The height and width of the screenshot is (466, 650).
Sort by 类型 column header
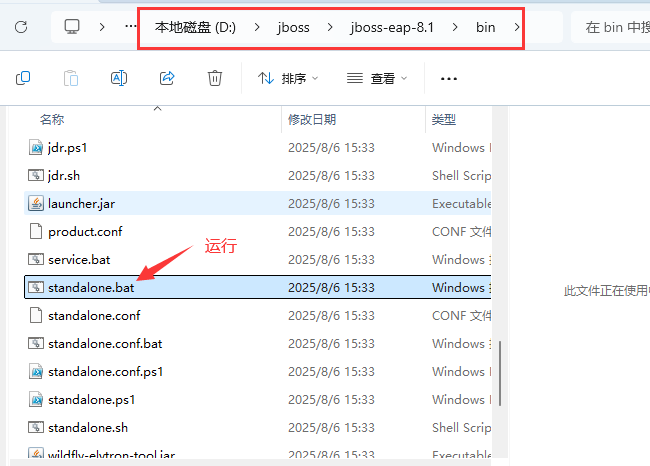click(x=444, y=120)
